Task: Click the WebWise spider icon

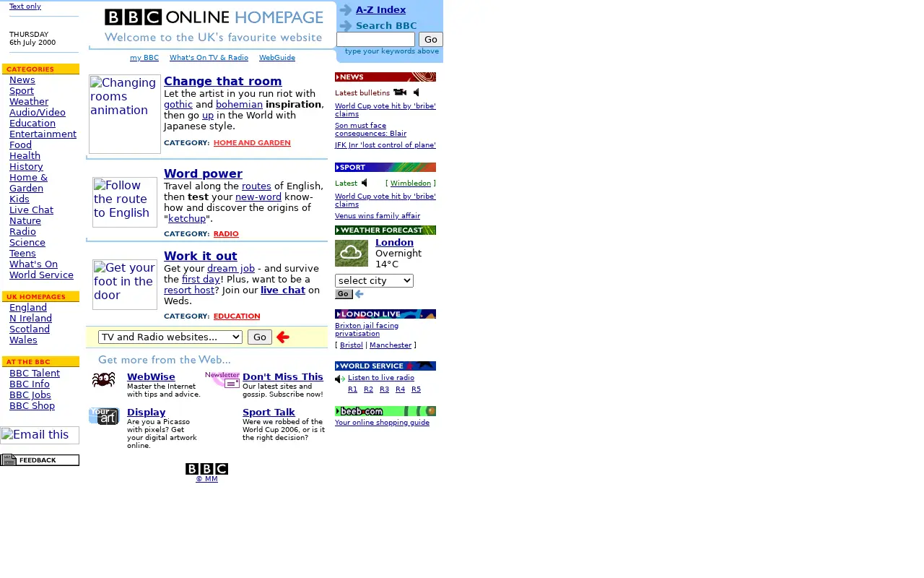Action: 104,380
